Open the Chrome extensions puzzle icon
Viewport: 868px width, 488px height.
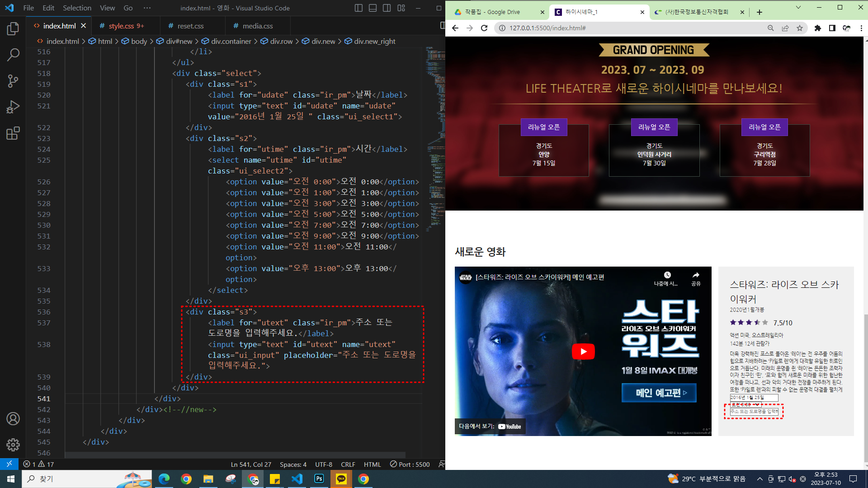click(x=817, y=28)
